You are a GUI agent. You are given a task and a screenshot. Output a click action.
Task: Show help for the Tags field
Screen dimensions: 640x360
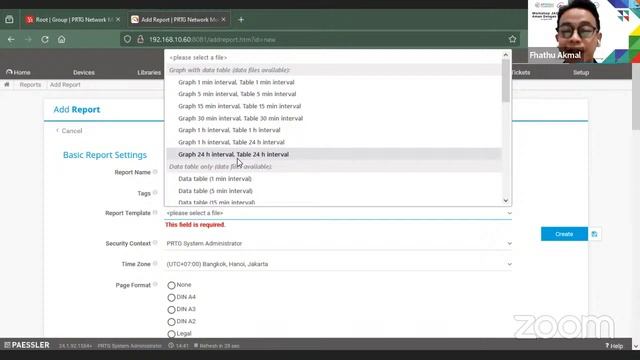pyautogui.click(x=155, y=193)
